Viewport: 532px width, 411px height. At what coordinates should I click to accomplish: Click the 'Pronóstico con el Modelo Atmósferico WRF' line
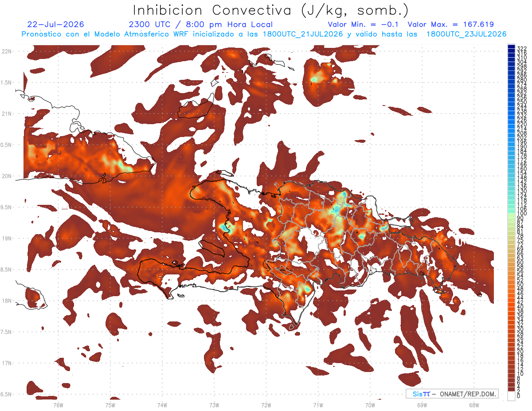264,34
